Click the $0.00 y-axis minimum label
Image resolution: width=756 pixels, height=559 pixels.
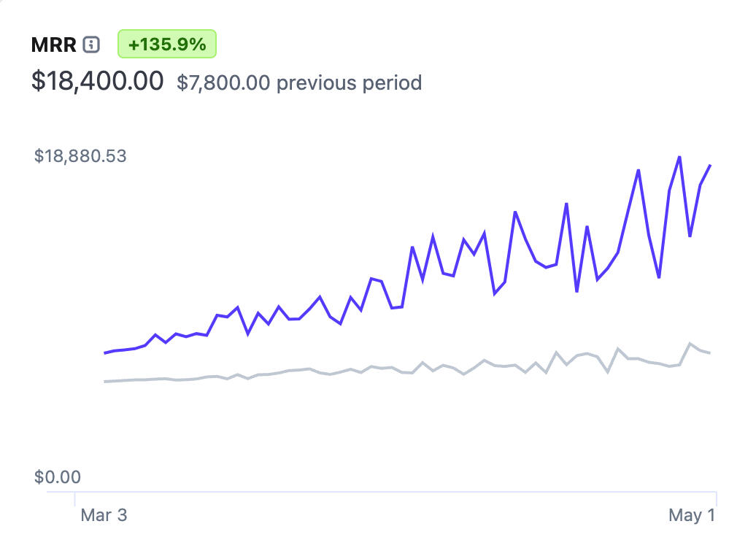(58, 477)
